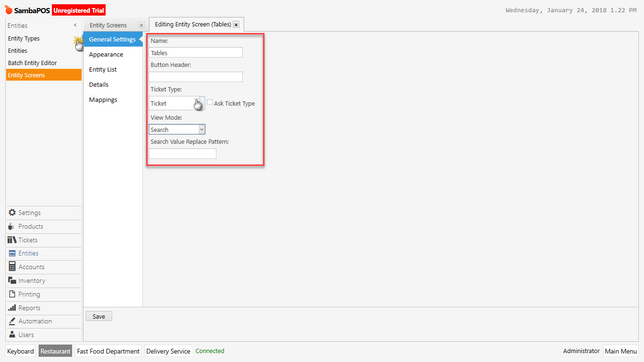This screenshot has height=362, width=644.
Task: Enable the Ask Ticket Type checkbox
Action: [x=209, y=102]
